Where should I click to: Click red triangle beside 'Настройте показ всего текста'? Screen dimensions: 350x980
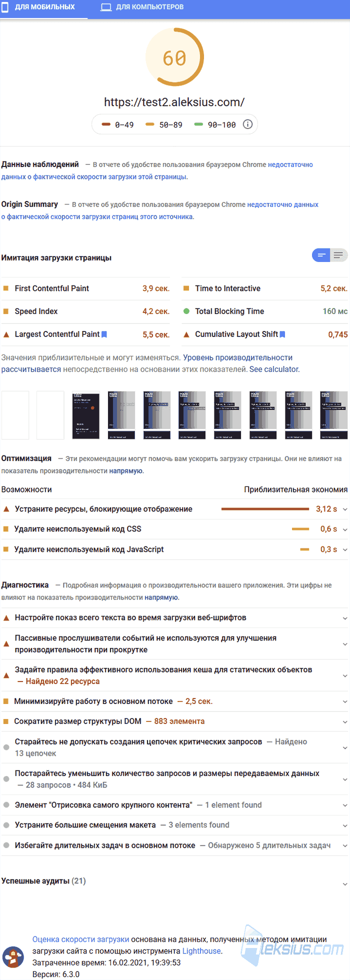(x=6, y=618)
